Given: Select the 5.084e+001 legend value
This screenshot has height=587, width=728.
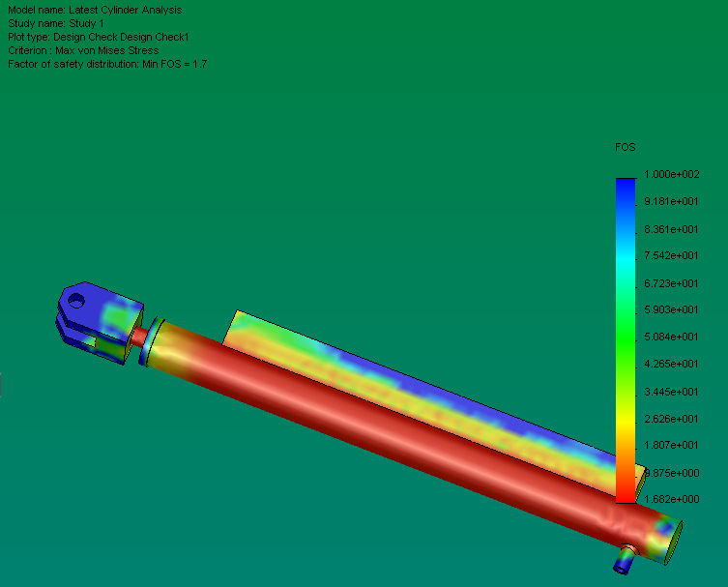Looking at the screenshot, I should 671,337.
